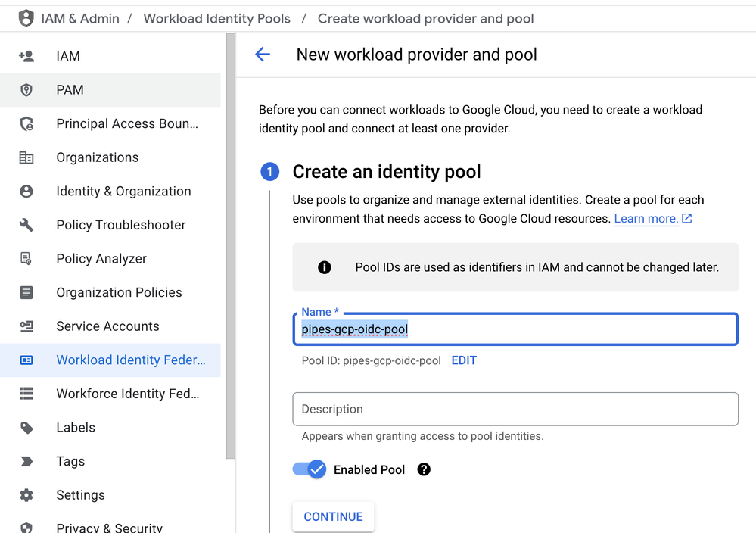
Task: Open Policy Troubleshooter page
Action: click(110, 226)
